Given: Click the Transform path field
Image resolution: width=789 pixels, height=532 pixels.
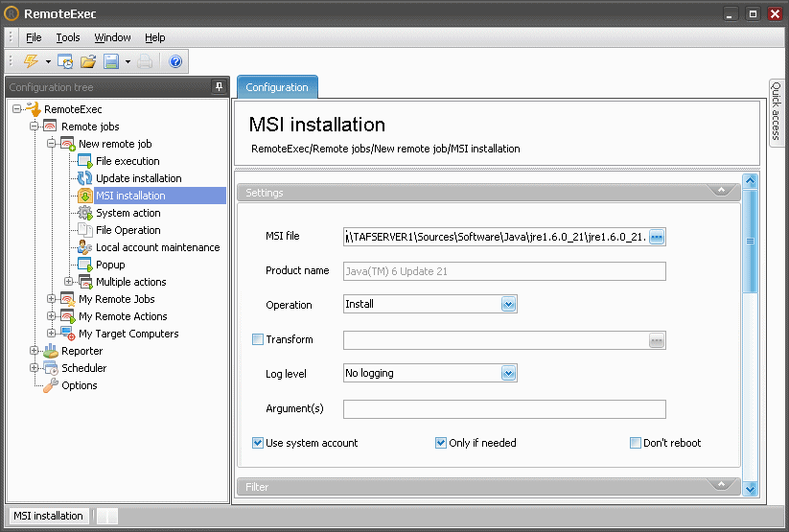Looking at the screenshot, I should pos(497,340).
